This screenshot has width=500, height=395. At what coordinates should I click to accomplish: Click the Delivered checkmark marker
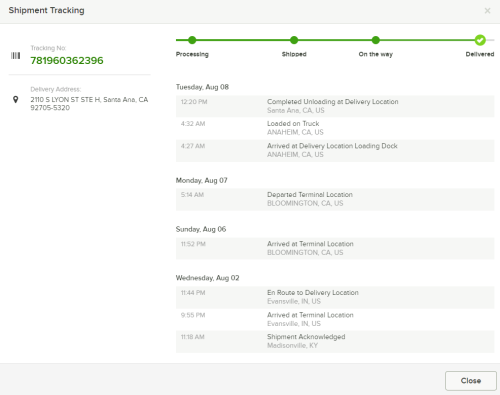[480, 40]
